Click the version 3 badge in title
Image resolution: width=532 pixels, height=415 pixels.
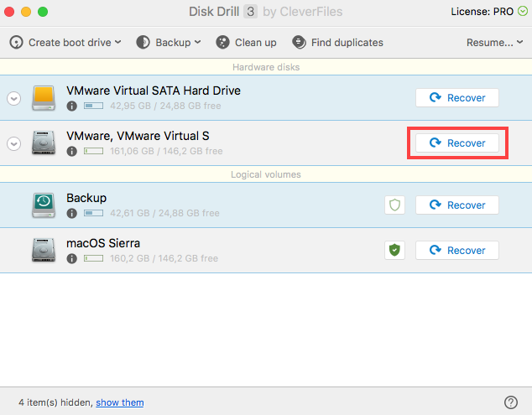[250, 12]
